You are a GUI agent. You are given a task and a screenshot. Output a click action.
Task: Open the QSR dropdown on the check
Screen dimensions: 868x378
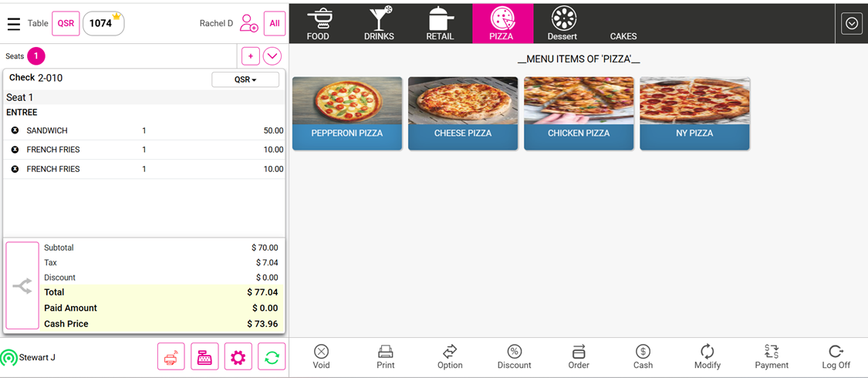(x=245, y=79)
